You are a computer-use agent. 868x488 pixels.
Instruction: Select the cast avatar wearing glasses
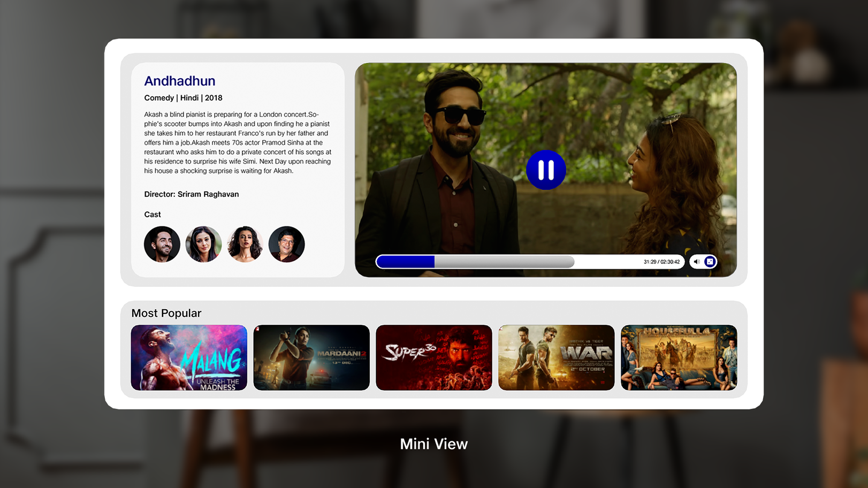coord(286,244)
